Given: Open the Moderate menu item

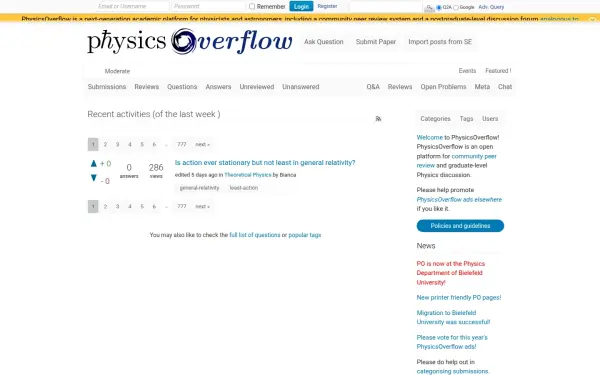Looking at the screenshot, I should point(117,71).
